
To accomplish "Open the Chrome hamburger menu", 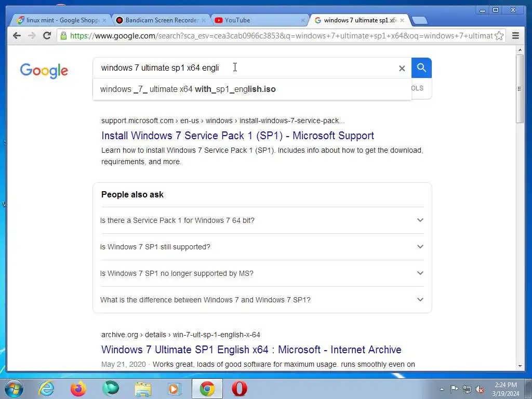I will point(515,36).
